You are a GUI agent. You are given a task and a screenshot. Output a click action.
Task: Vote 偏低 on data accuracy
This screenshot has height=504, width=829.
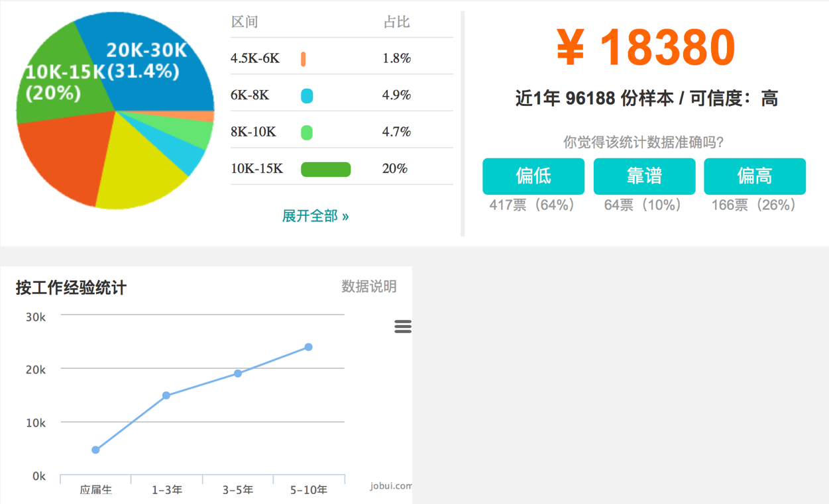tap(533, 176)
